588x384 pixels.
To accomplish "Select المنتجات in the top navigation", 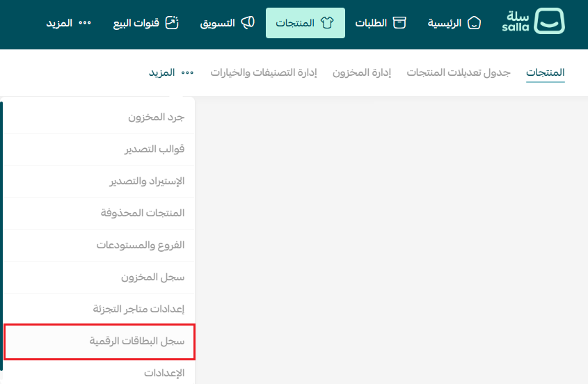I will 305,23.
